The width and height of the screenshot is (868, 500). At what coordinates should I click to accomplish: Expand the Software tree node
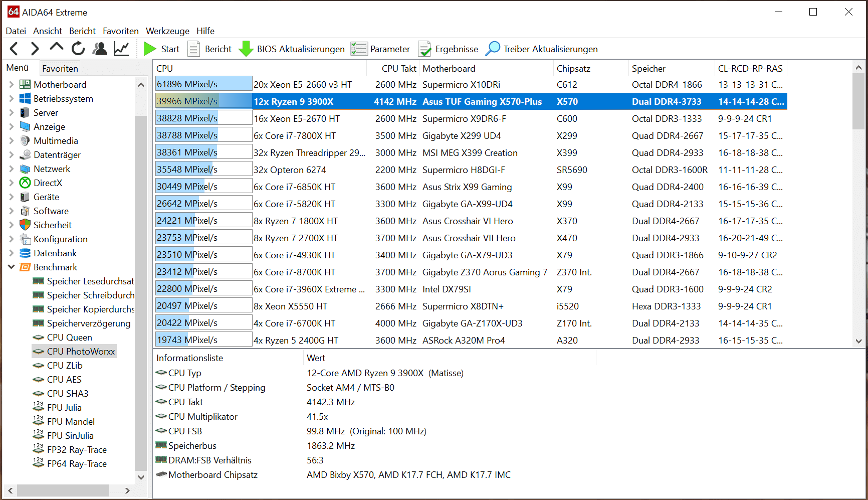pyautogui.click(x=11, y=211)
